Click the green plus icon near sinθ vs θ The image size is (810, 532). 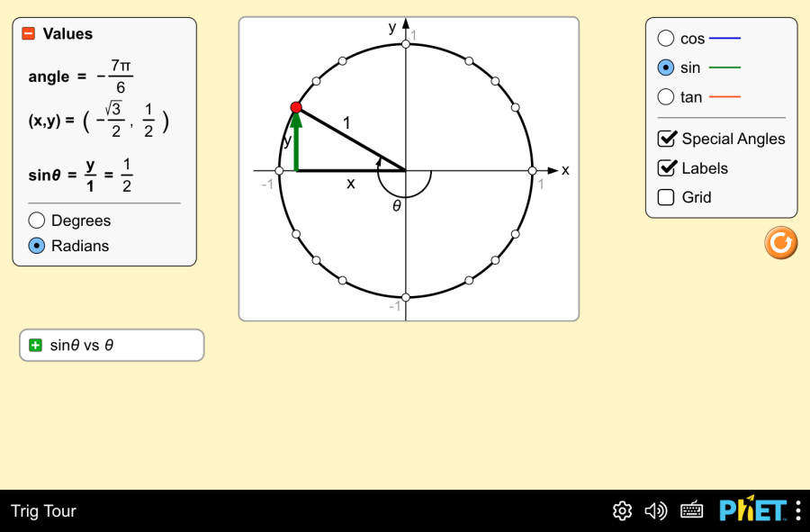click(36, 345)
